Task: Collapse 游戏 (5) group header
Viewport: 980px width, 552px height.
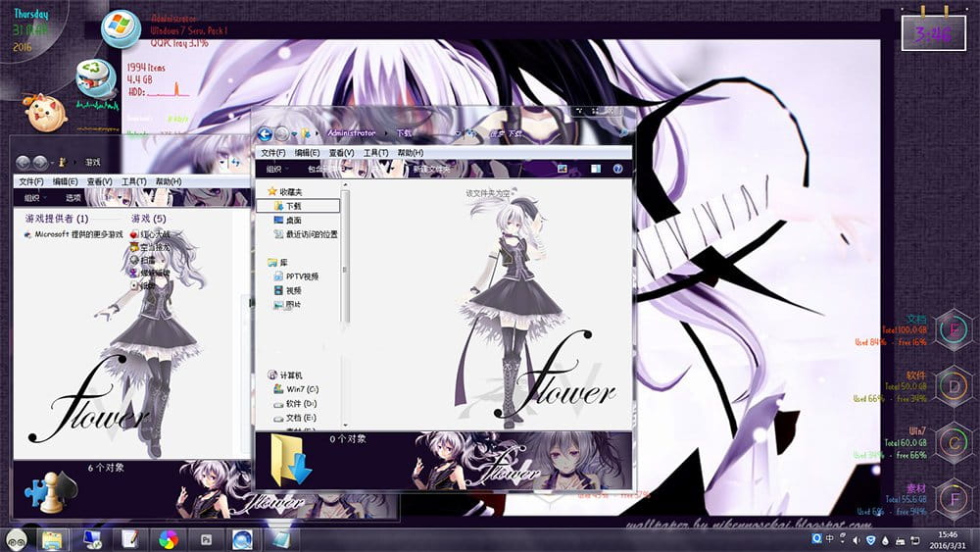Action: 148,219
